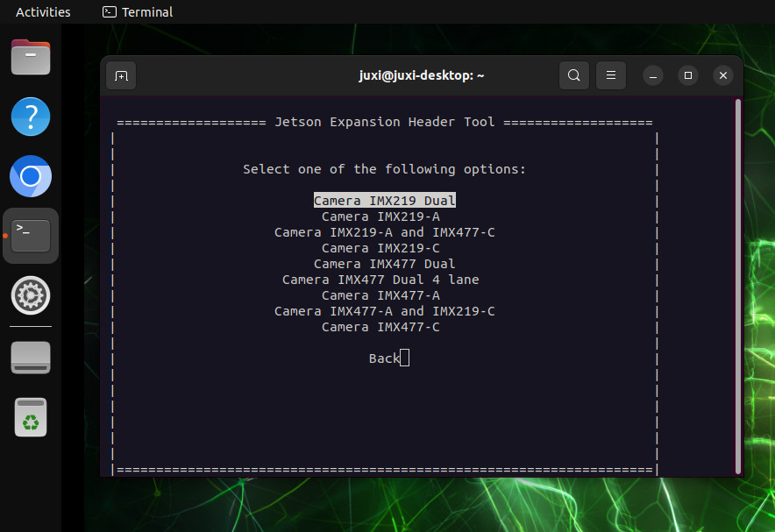
Task: Launch Chromium browser from dock
Action: [x=31, y=176]
